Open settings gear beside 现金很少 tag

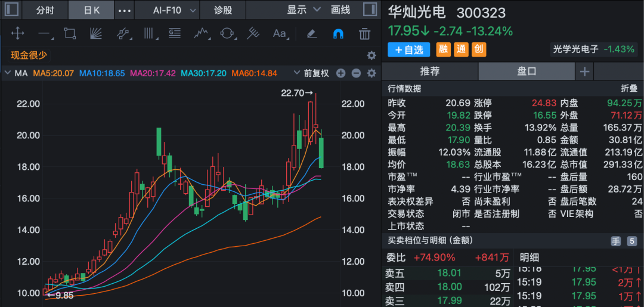coord(371,55)
